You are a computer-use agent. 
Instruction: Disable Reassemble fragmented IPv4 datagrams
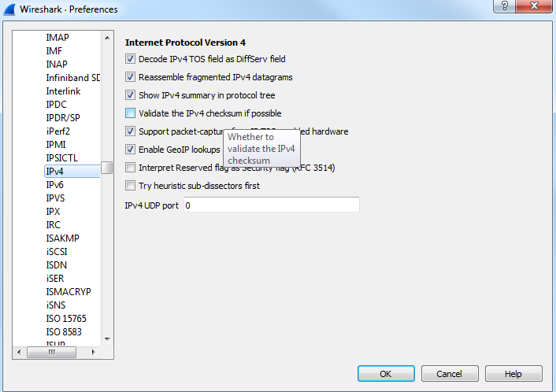131,77
